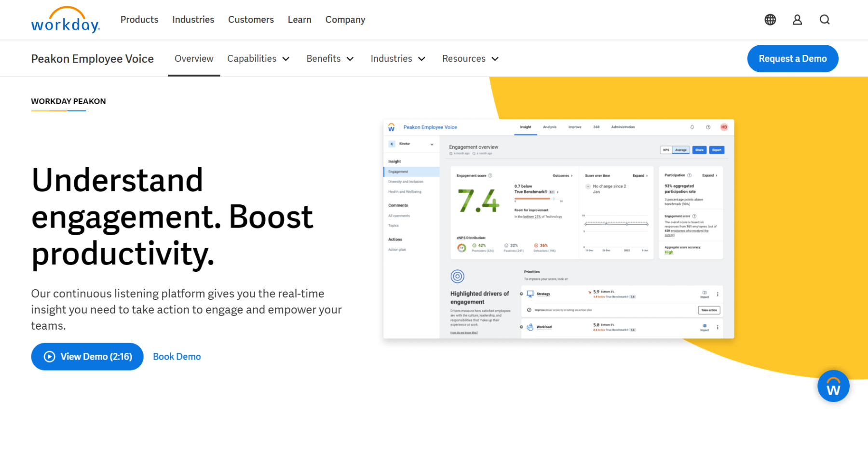Click the Workday logo
Screen dimensions: 868x454
[x=65, y=20]
